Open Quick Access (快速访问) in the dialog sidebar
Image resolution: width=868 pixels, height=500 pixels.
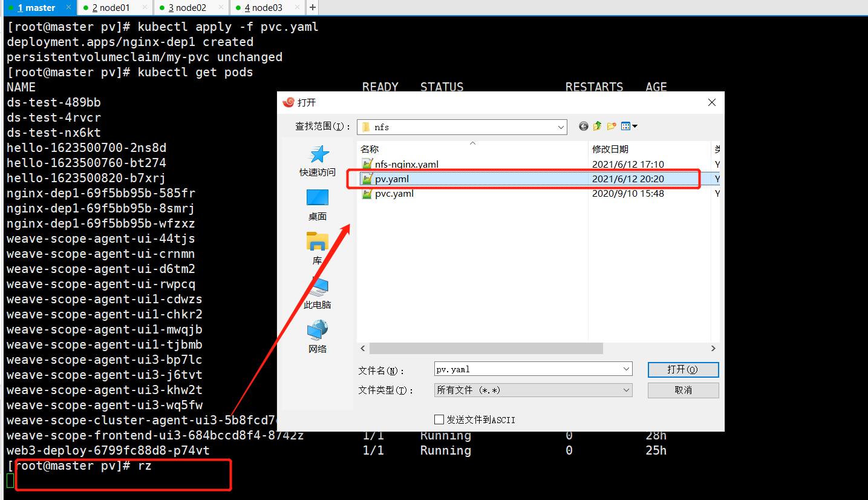pos(318,161)
